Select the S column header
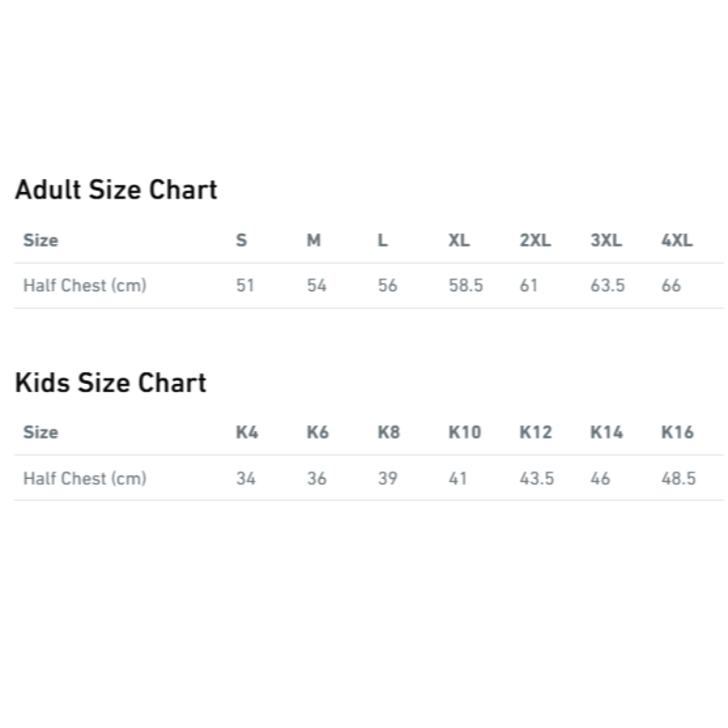728x728 pixels. tap(241, 240)
